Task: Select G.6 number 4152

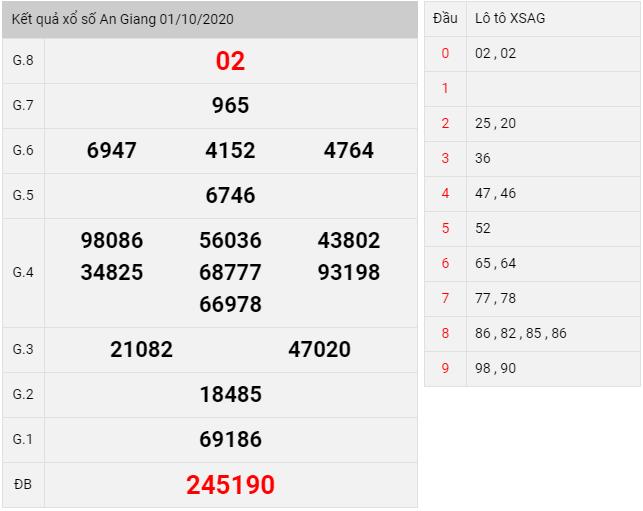Action: point(230,150)
